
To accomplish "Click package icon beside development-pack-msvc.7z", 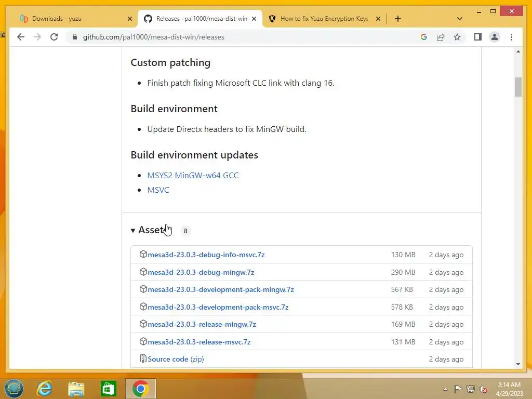I will (143, 307).
